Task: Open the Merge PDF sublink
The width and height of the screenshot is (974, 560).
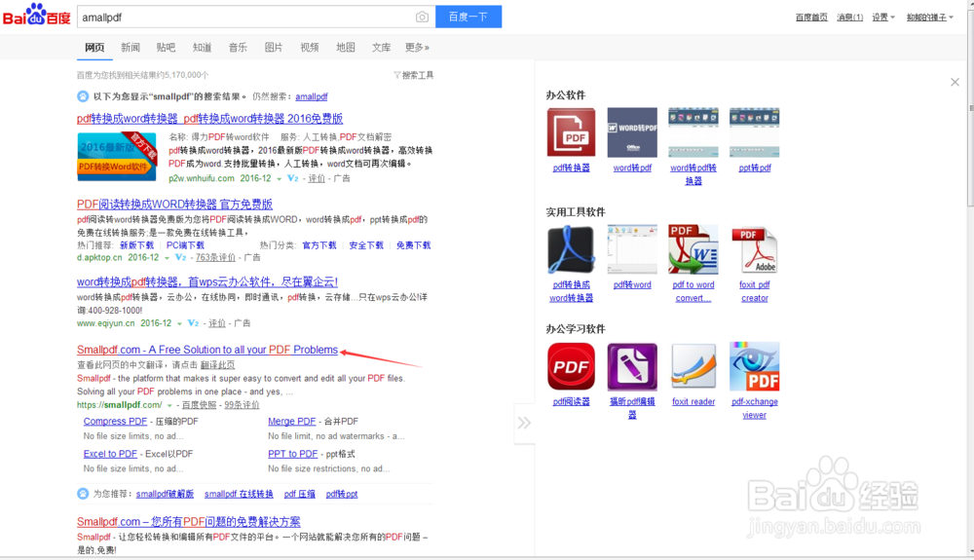Action: pyautogui.click(x=291, y=421)
